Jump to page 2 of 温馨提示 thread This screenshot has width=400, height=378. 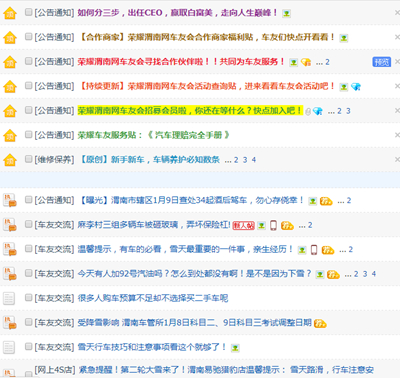pyautogui.click(x=350, y=250)
